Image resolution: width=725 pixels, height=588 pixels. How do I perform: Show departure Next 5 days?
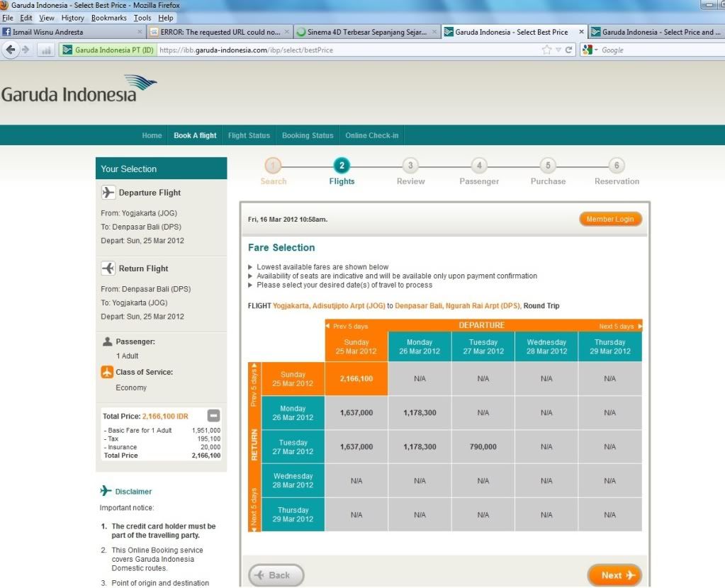620,326
